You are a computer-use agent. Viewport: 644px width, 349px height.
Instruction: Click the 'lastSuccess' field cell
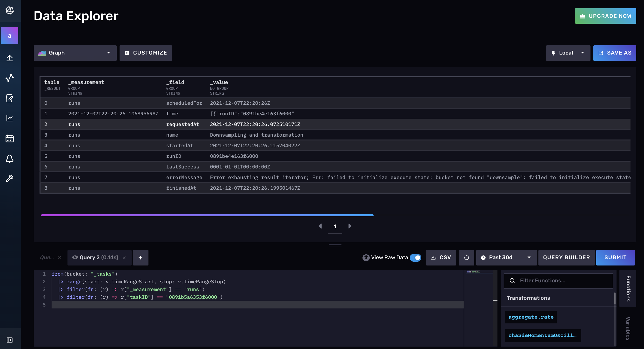183,167
